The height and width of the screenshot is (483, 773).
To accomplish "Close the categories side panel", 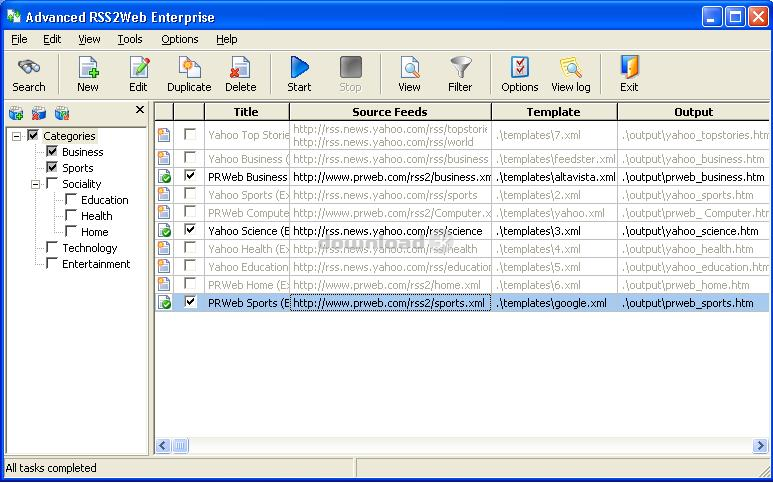I will click(x=140, y=110).
